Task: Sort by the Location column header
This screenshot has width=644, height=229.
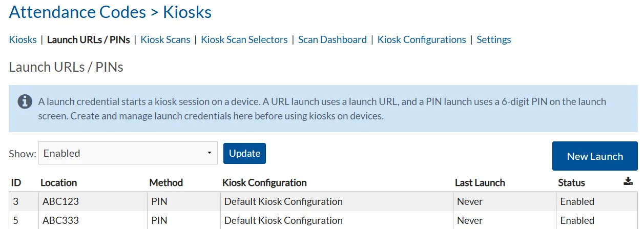Action: 59,182
